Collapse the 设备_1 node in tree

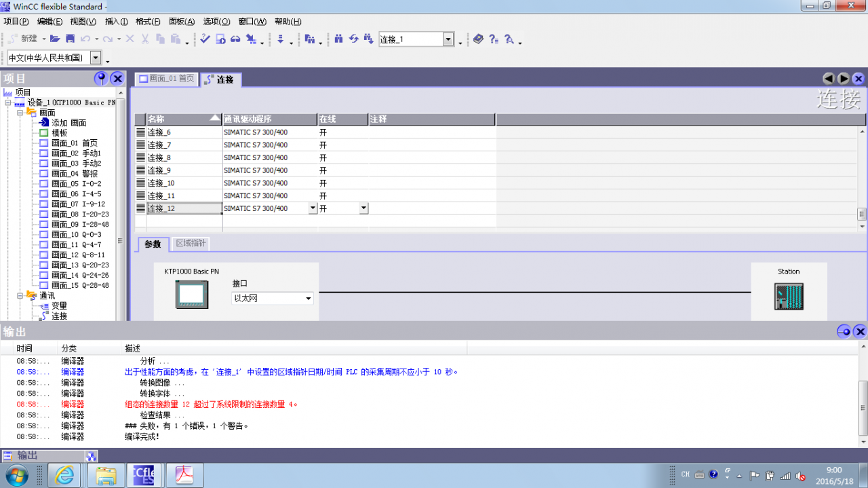point(7,102)
